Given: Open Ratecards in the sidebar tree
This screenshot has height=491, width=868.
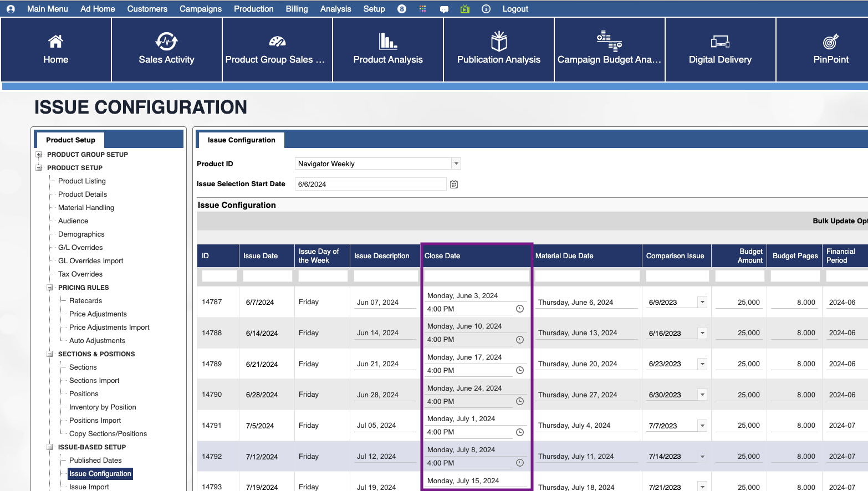Looking at the screenshot, I should (85, 301).
